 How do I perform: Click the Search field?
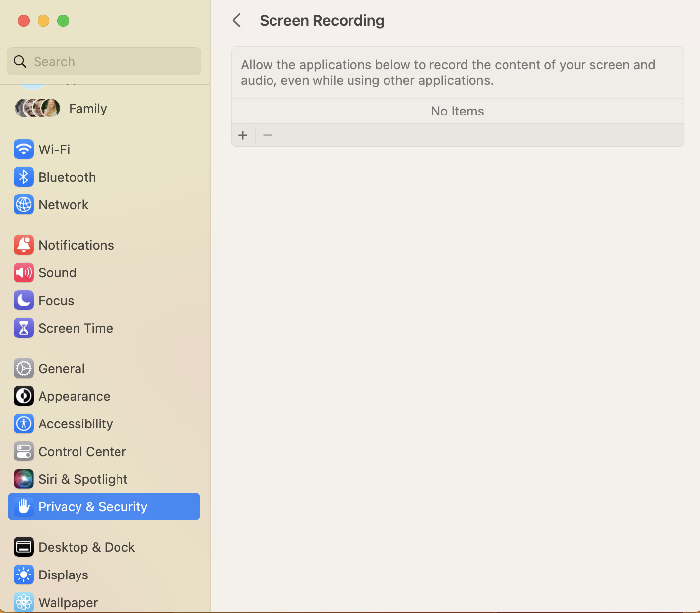click(114, 61)
